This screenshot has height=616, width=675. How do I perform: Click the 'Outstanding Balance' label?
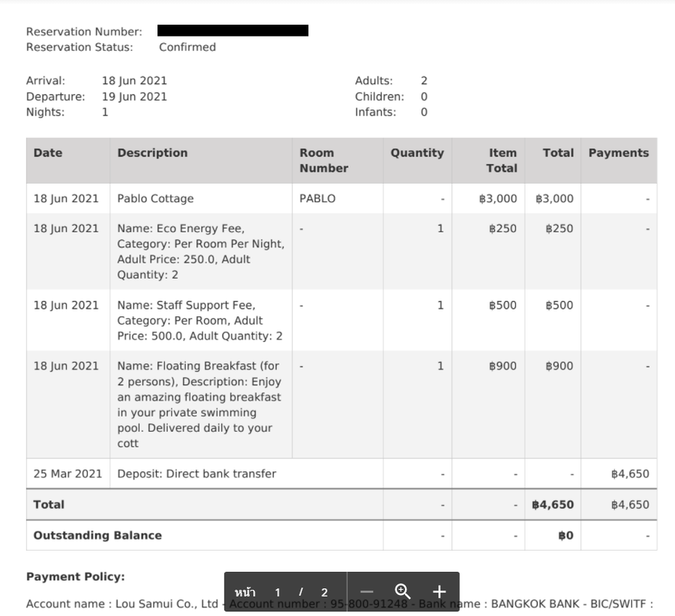[x=97, y=536]
